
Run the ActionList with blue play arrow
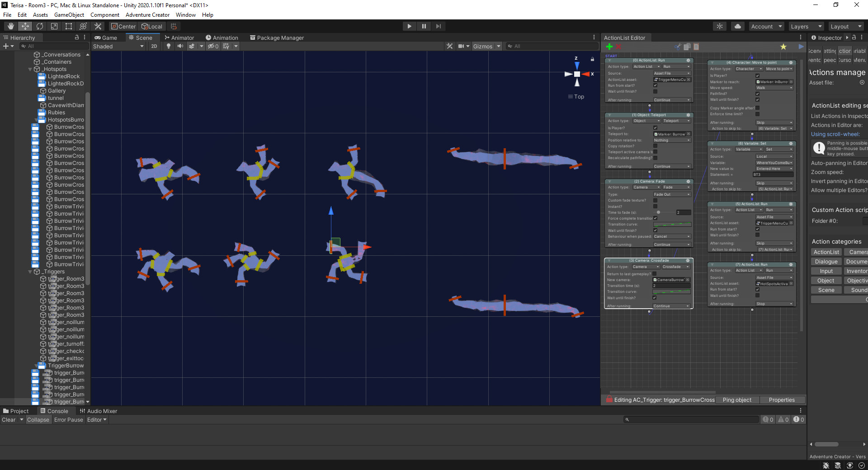[x=801, y=47]
